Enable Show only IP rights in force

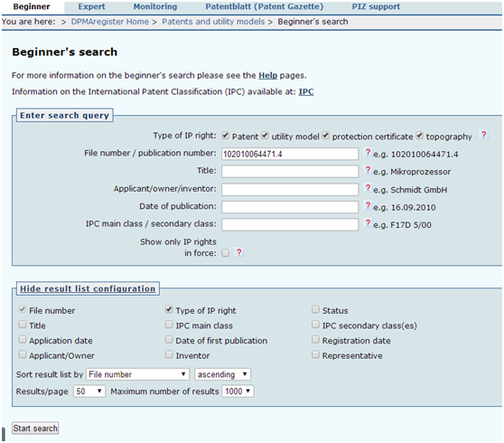point(225,253)
